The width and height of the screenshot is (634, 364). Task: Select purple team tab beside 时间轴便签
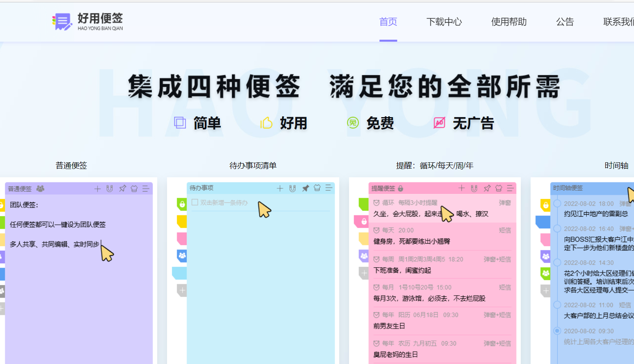(x=546, y=257)
